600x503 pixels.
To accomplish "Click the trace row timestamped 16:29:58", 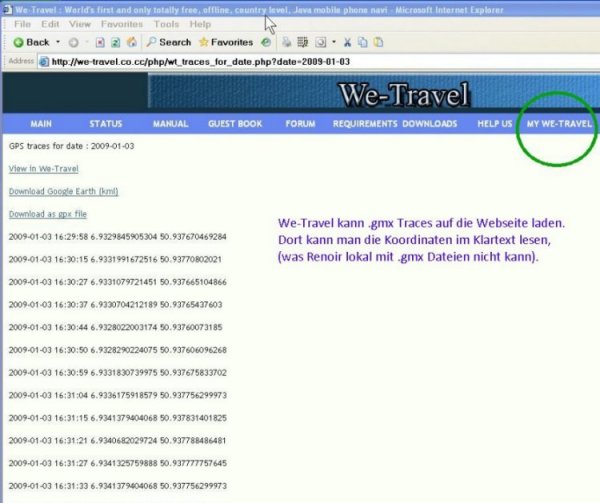I will [118, 237].
